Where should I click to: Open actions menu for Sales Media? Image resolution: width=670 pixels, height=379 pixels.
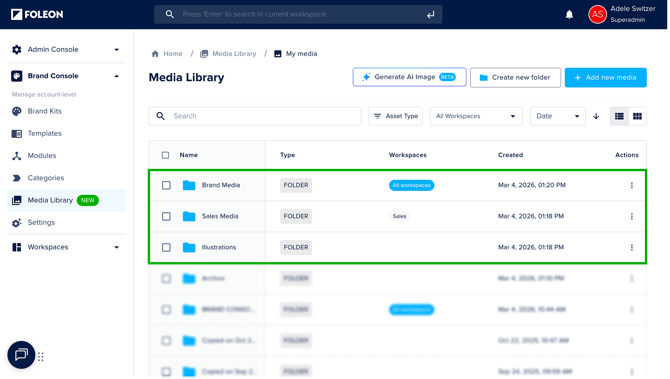[x=632, y=217]
